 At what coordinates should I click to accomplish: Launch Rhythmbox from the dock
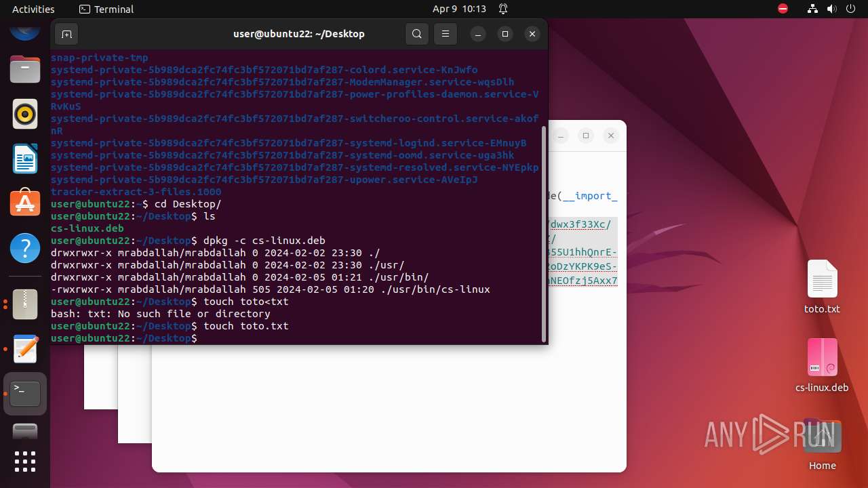pos(25,114)
